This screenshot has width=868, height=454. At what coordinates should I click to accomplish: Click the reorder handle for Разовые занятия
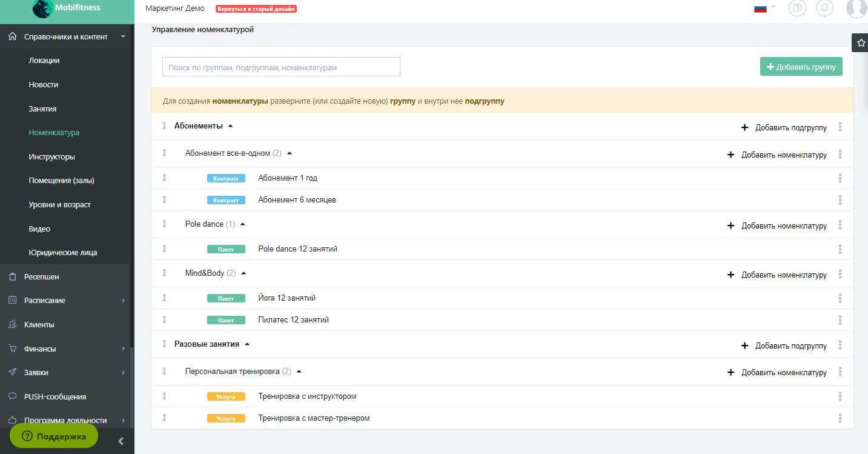click(164, 344)
